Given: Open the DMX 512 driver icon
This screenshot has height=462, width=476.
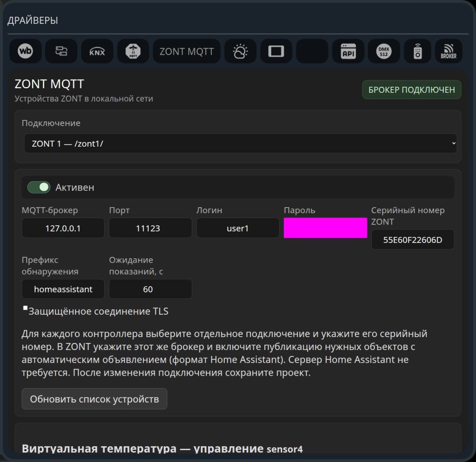Looking at the screenshot, I should click(384, 51).
